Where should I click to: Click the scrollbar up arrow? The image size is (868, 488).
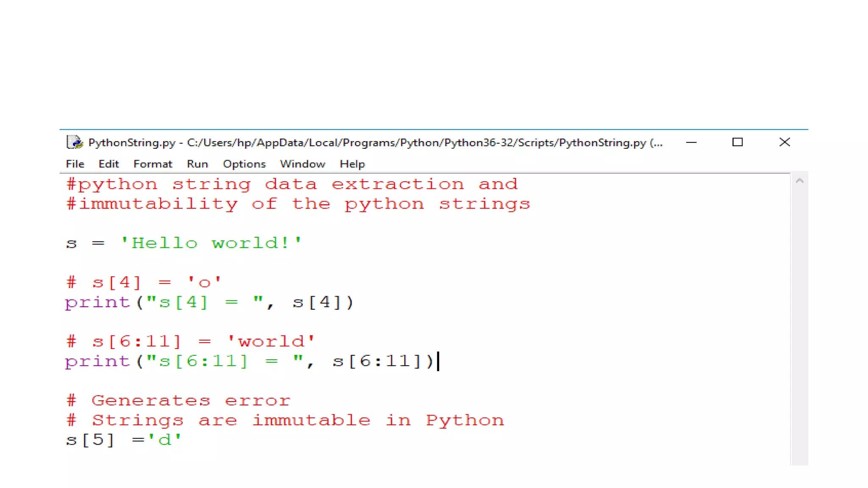pyautogui.click(x=800, y=181)
